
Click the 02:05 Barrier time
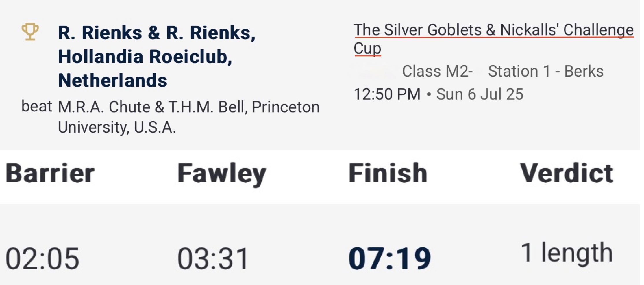42,258
